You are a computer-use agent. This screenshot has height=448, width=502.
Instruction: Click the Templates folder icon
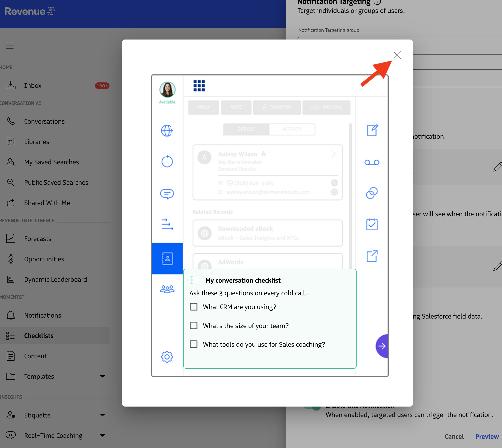(x=11, y=376)
